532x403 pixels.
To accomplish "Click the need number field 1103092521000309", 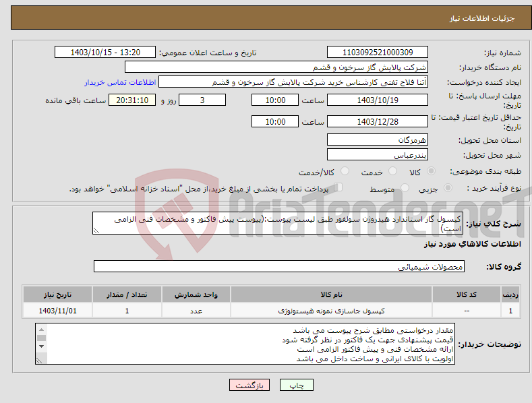I will [378, 53].
